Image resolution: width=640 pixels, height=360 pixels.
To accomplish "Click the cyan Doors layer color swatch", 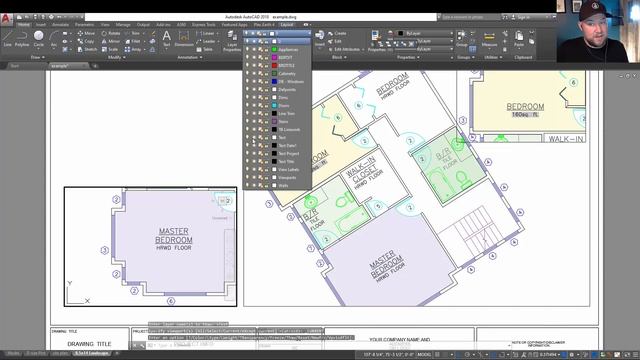I will (274, 105).
